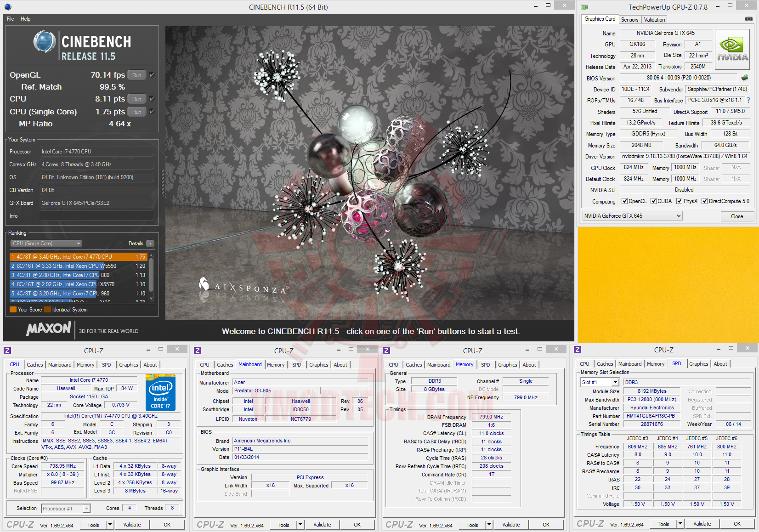Click Z icon of CPU-Z Mainboard window
The width and height of the screenshot is (759, 532).
(198, 351)
